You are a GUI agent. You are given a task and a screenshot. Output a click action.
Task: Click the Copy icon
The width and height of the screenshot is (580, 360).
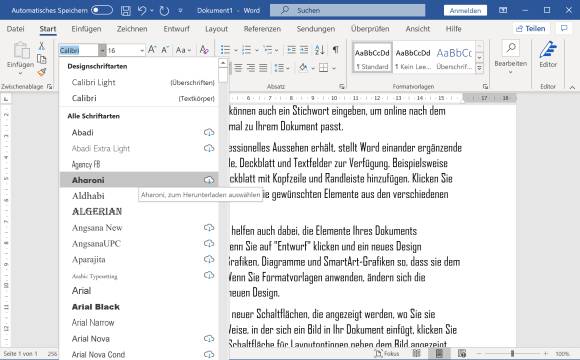41,59
